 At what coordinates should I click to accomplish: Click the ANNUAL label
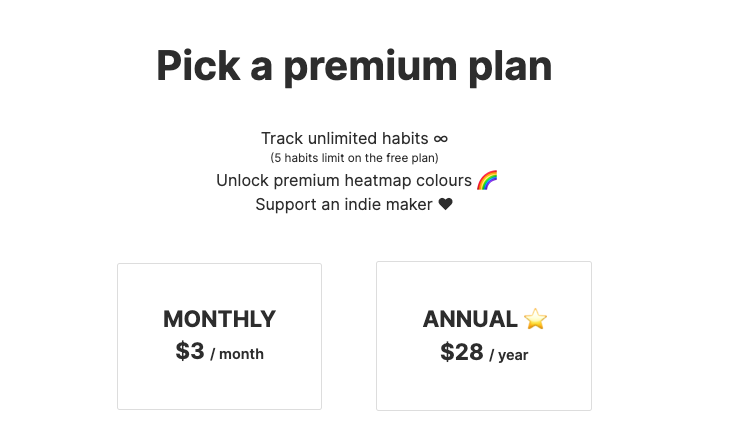pyautogui.click(x=470, y=320)
